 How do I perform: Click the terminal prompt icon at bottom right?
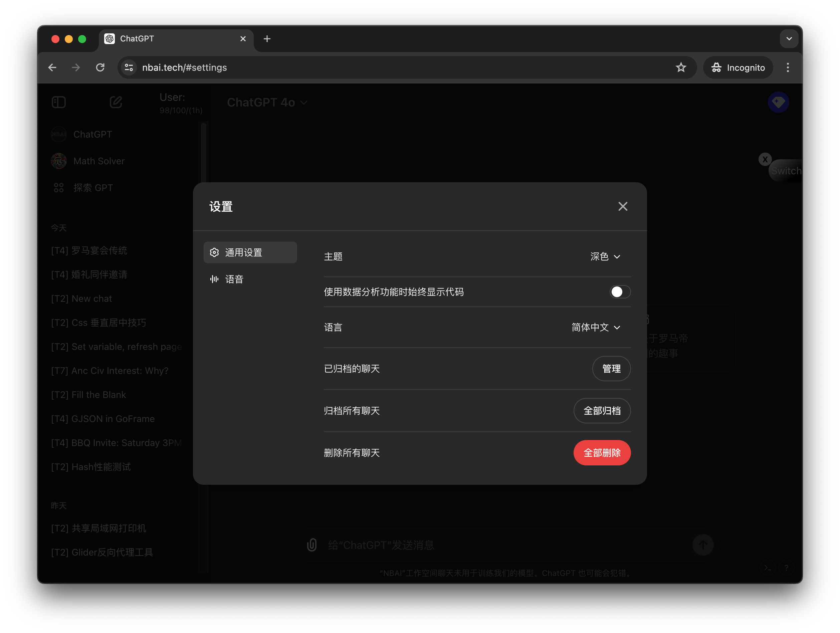pos(768,568)
